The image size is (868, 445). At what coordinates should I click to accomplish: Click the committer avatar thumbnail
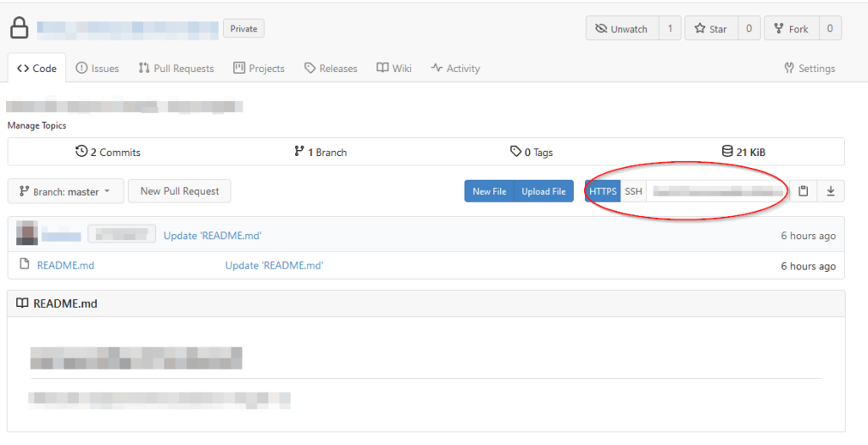point(27,235)
